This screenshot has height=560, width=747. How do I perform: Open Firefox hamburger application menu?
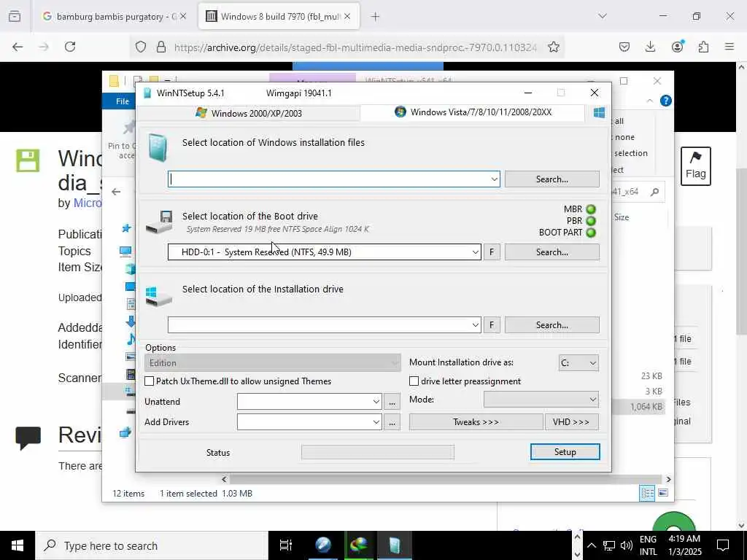pos(729,47)
